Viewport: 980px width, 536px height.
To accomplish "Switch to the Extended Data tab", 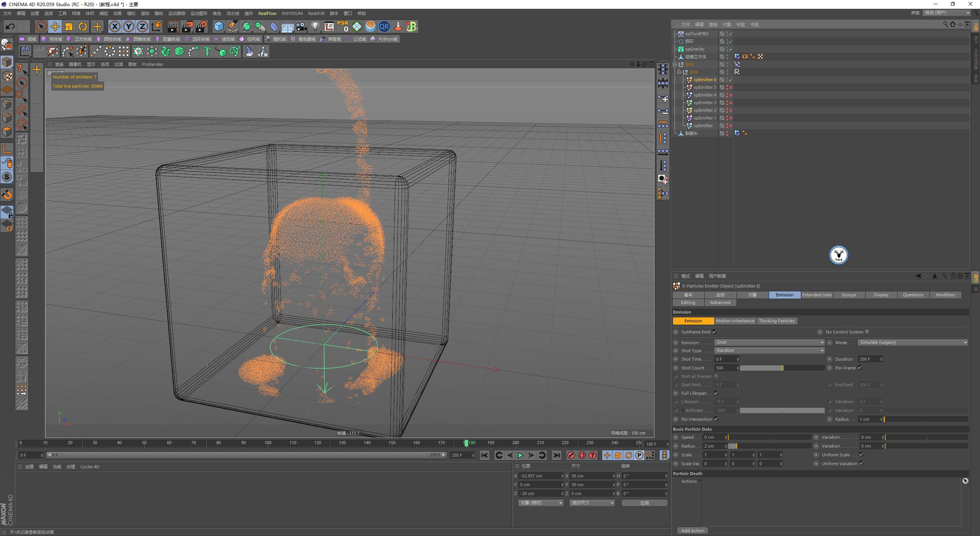I will 817,295.
